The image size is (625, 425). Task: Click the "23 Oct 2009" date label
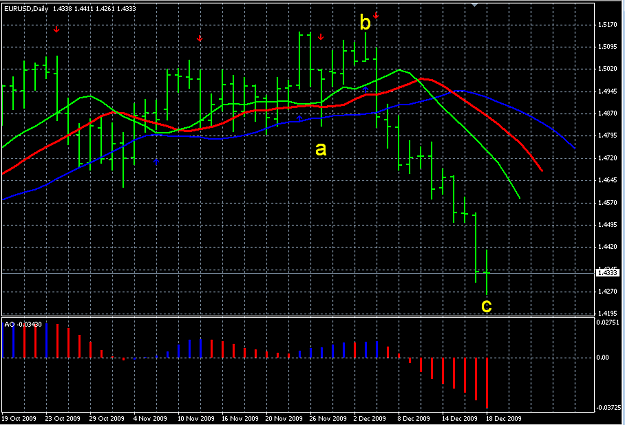(63, 419)
